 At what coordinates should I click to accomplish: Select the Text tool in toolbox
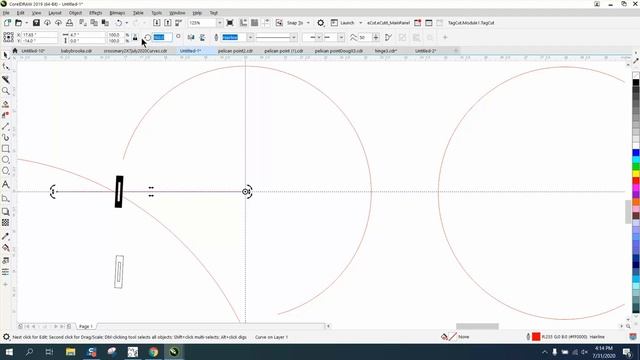tap(6, 184)
